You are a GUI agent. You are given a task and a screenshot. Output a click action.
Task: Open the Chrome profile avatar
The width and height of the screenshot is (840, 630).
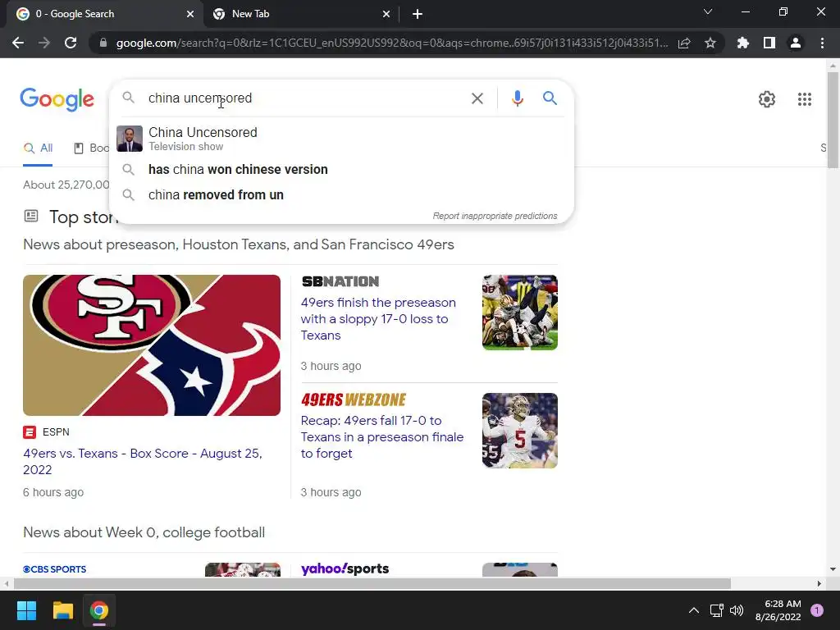[x=796, y=43]
